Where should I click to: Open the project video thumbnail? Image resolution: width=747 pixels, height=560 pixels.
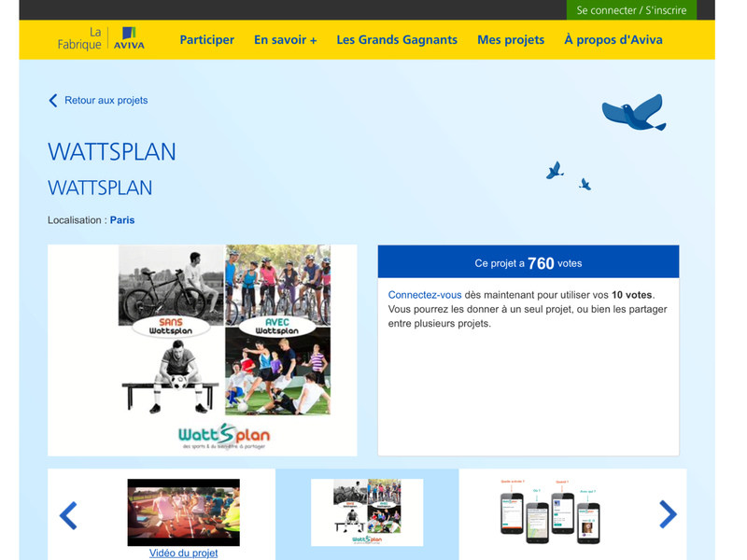[x=183, y=512]
